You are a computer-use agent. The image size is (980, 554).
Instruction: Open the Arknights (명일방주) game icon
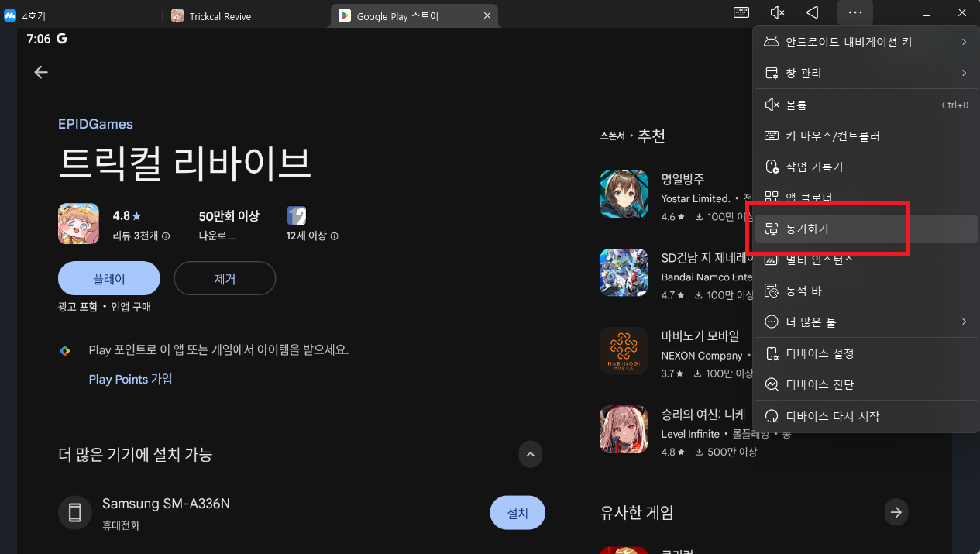[624, 194]
